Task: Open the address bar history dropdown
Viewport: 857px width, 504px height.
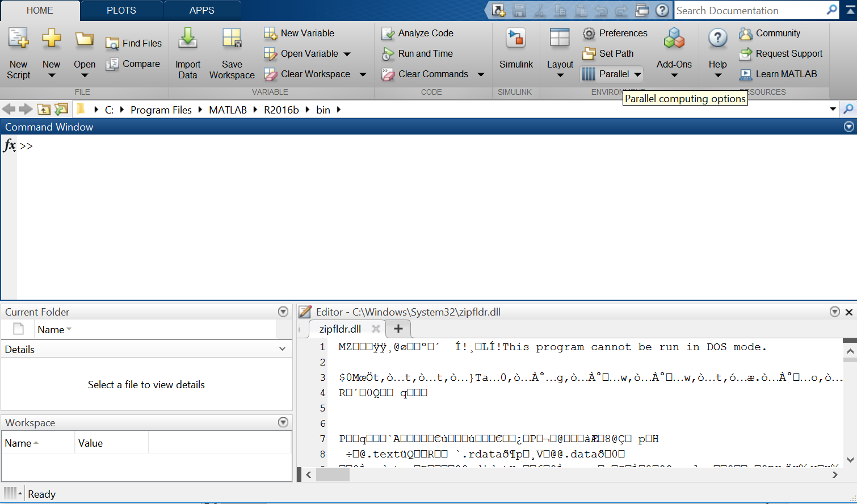Action: [833, 109]
